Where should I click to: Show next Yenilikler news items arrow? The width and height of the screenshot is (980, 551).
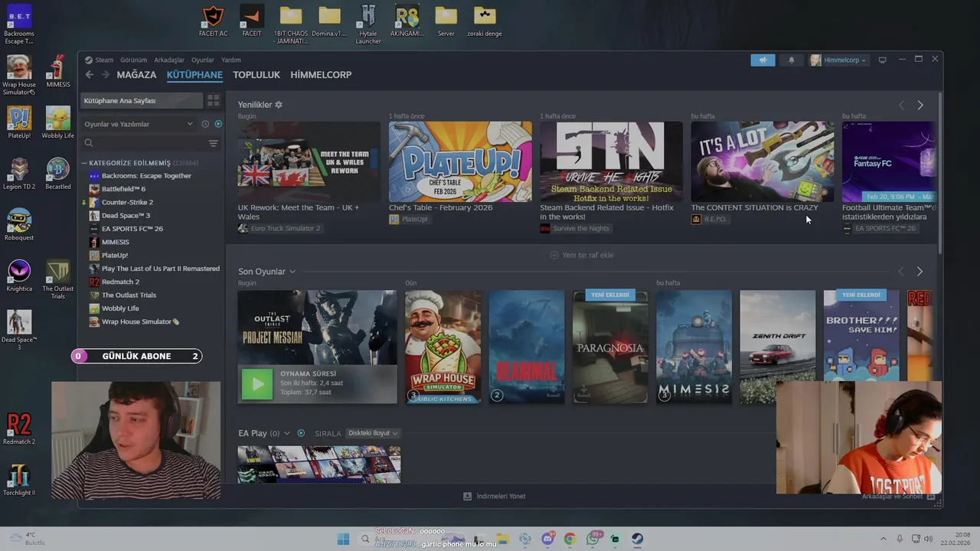[920, 105]
